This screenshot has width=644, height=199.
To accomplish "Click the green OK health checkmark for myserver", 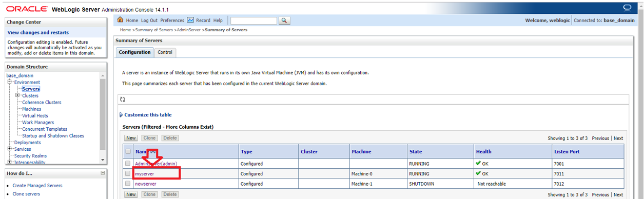I will coord(478,173).
